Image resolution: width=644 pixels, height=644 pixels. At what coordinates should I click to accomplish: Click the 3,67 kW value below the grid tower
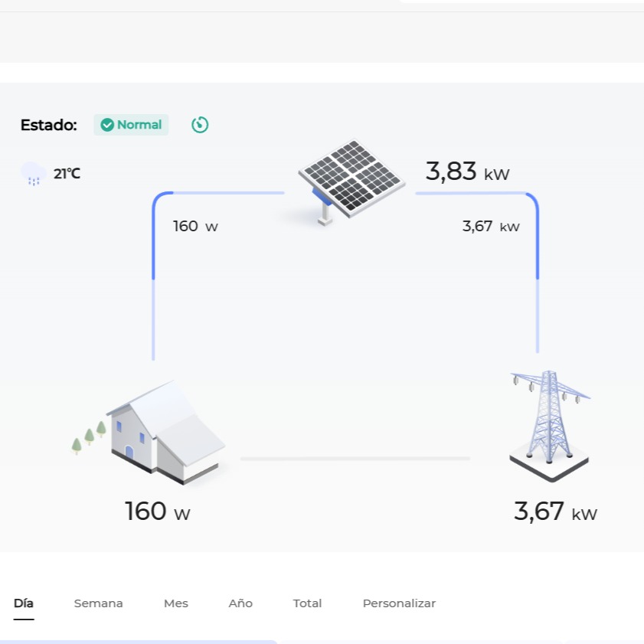554,512
